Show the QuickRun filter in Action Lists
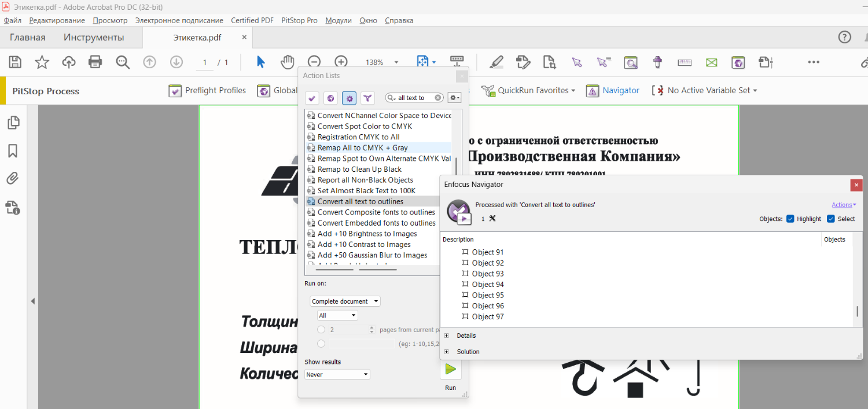868x409 pixels. tap(367, 98)
